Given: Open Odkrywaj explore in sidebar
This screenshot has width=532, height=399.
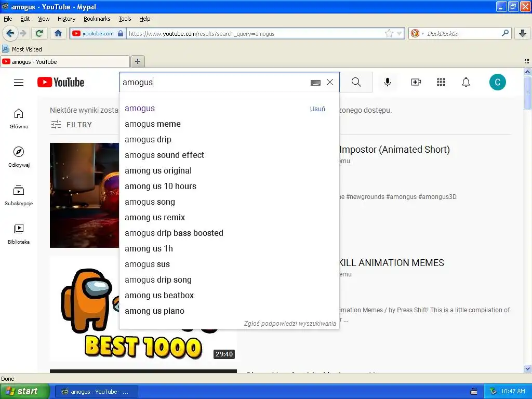Looking at the screenshot, I should (19, 157).
